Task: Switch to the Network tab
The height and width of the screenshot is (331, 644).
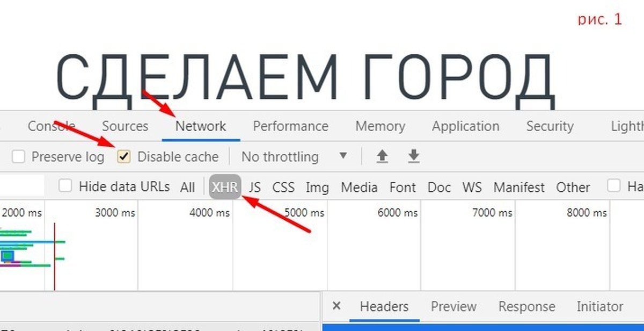Action: (x=201, y=126)
